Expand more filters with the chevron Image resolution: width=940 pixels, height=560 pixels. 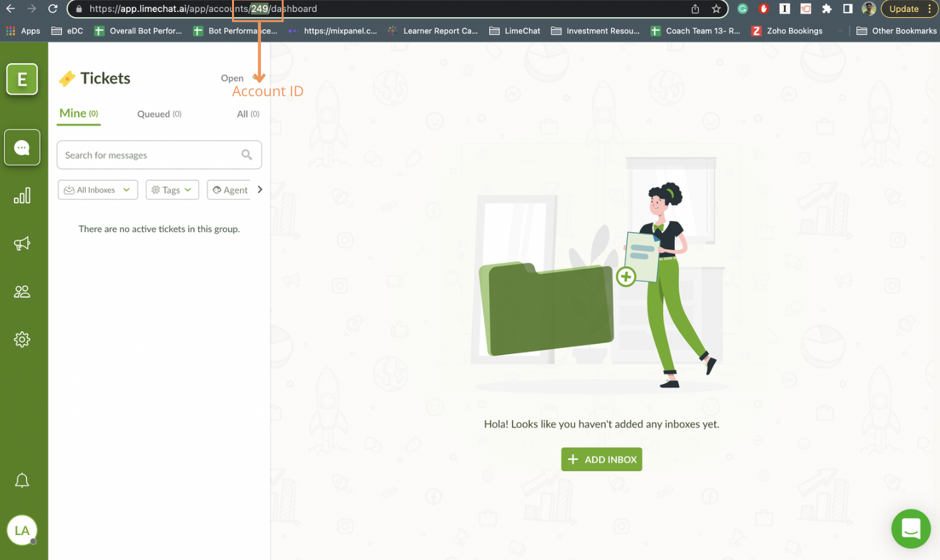(260, 189)
